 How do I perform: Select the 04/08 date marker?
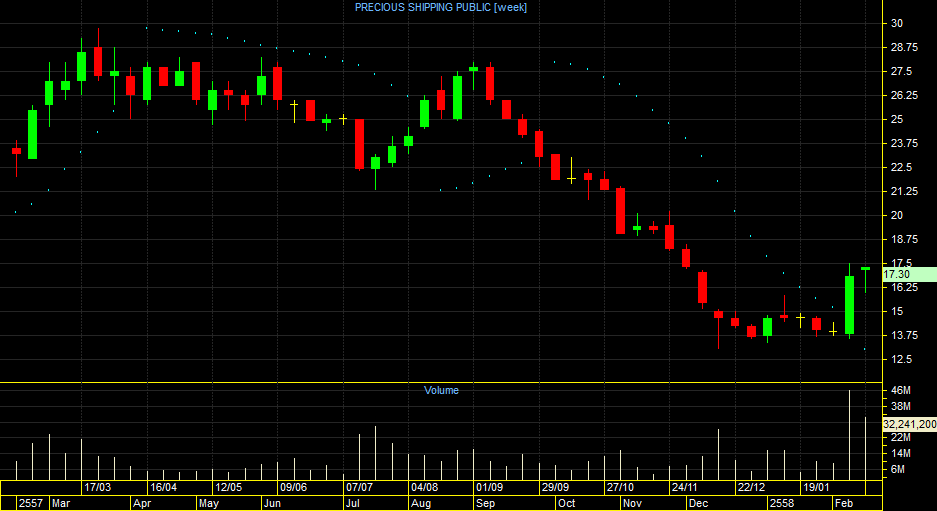[x=424, y=487]
